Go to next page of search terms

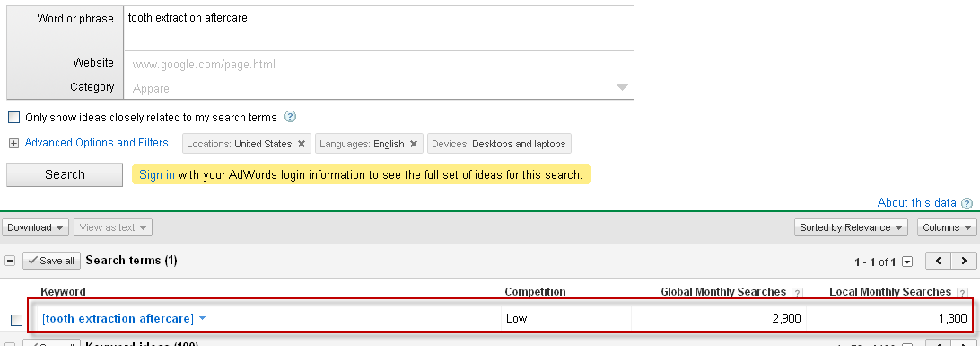964,261
